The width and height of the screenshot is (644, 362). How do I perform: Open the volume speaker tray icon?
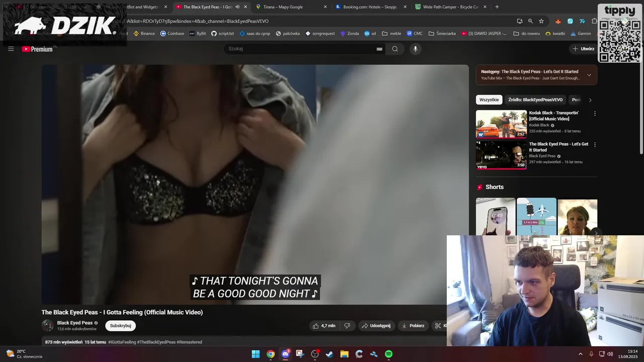click(x=610, y=354)
